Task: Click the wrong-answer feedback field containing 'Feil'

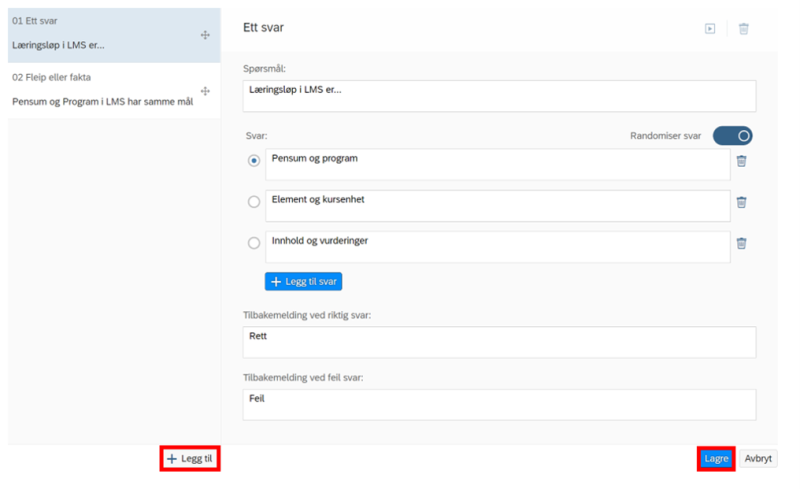Action: [x=499, y=405]
